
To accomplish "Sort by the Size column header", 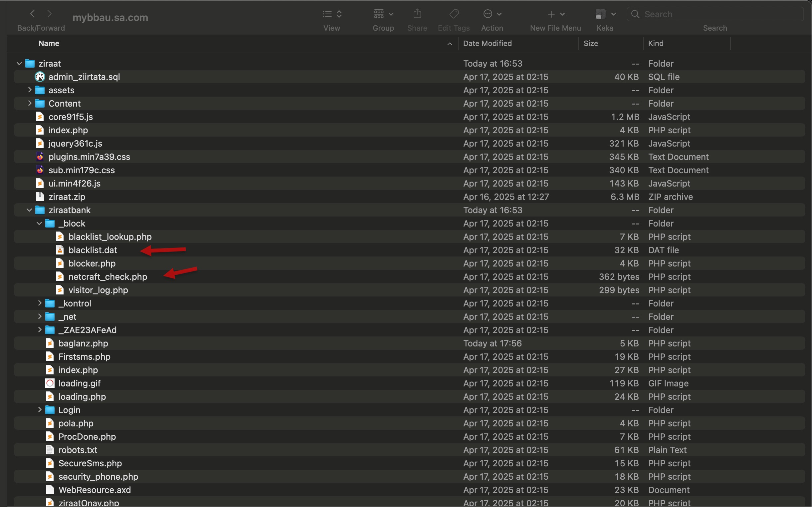I will [x=591, y=43].
